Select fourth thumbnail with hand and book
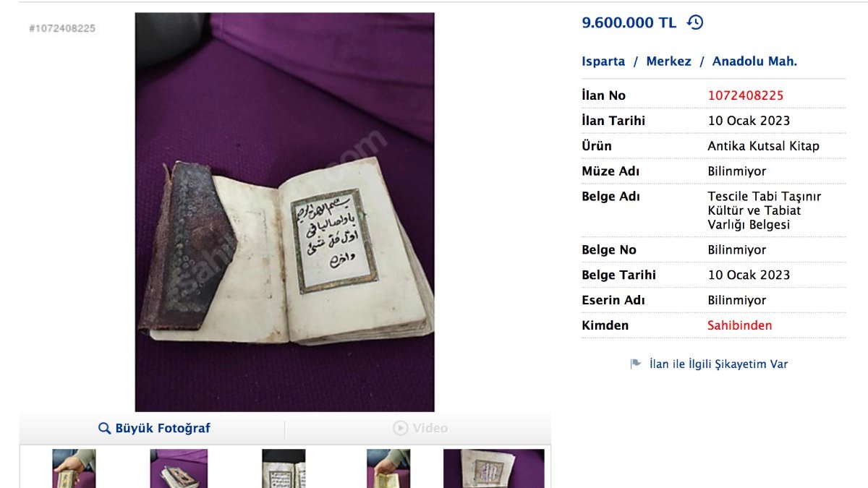The width and height of the screenshot is (868, 488). (388, 468)
